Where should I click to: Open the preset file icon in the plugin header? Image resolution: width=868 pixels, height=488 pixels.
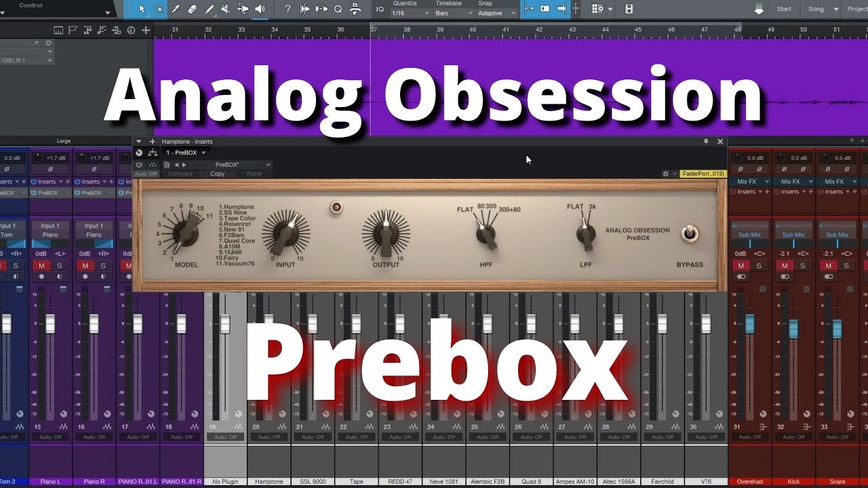click(167, 165)
